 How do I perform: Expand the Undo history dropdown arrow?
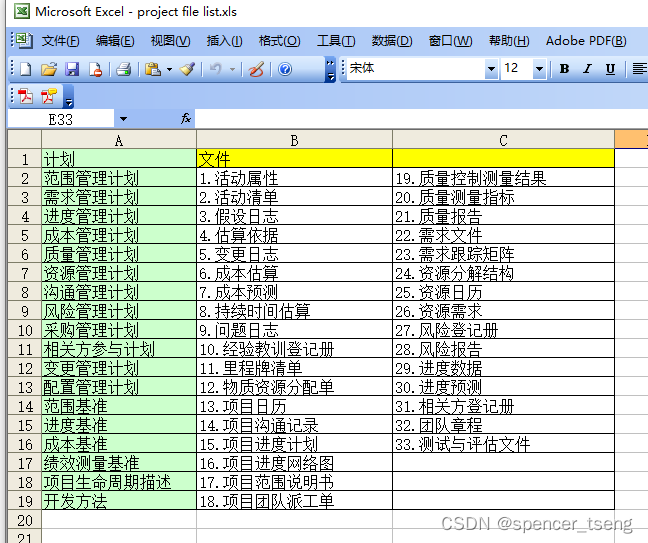[233, 69]
